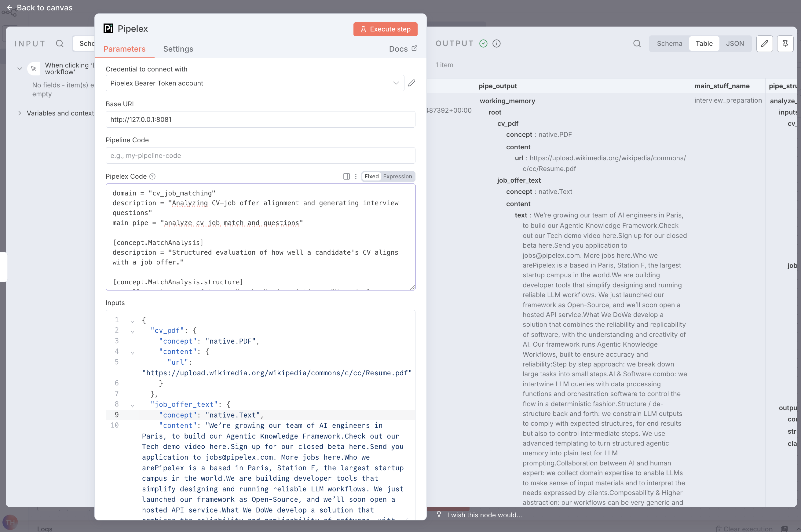Click the edit credential pencil icon
The width and height of the screenshot is (801, 532).
pos(411,83)
